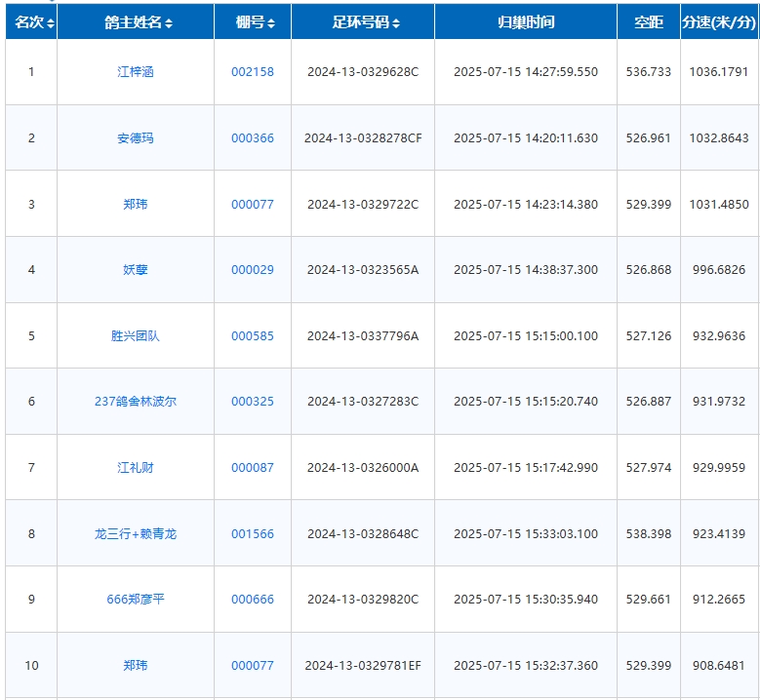Click the 江礼财 owner name
760x700 pixels.
pyautogui.click(x=136, y=468)
